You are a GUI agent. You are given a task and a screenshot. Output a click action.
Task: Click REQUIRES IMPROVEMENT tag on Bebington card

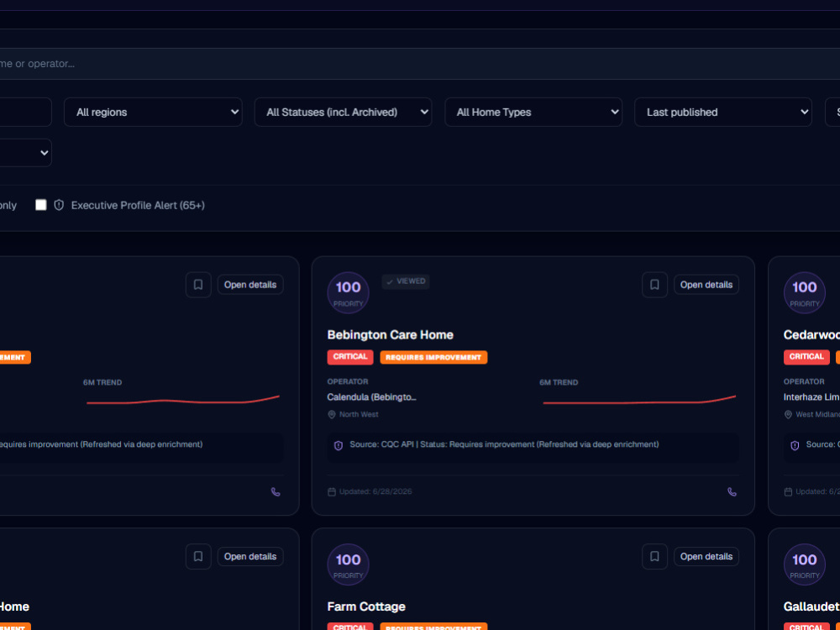coord(433,357)
